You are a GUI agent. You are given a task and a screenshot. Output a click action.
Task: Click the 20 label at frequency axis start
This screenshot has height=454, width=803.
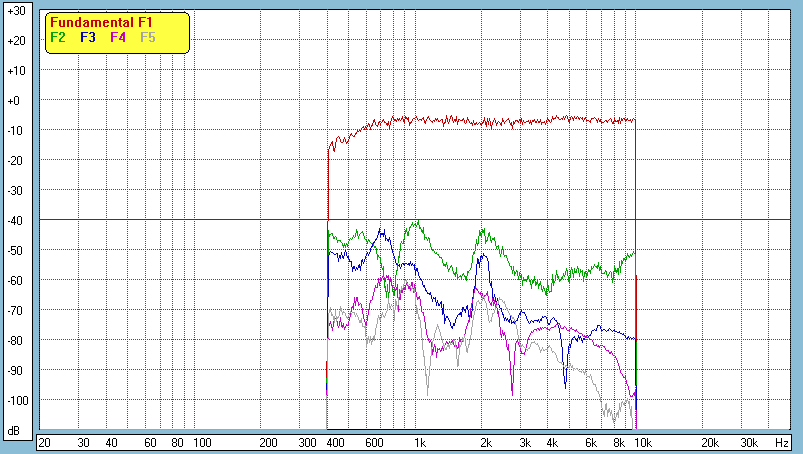[44, 442]
